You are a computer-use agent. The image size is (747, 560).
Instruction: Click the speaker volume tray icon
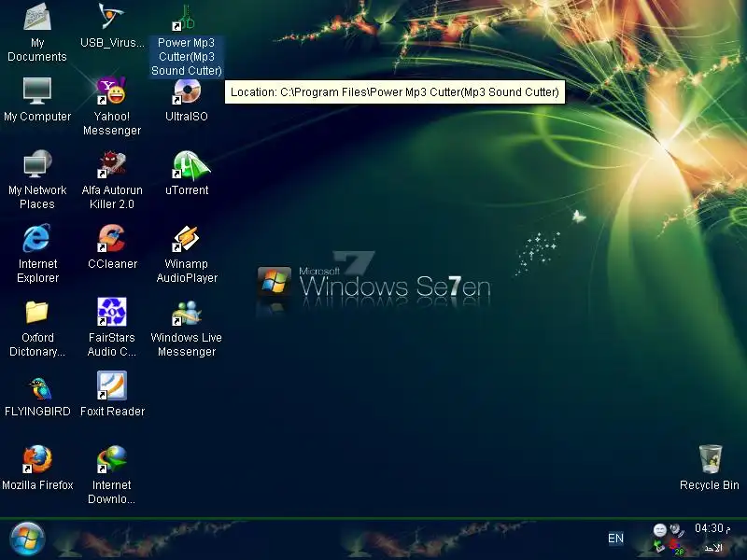677,529
